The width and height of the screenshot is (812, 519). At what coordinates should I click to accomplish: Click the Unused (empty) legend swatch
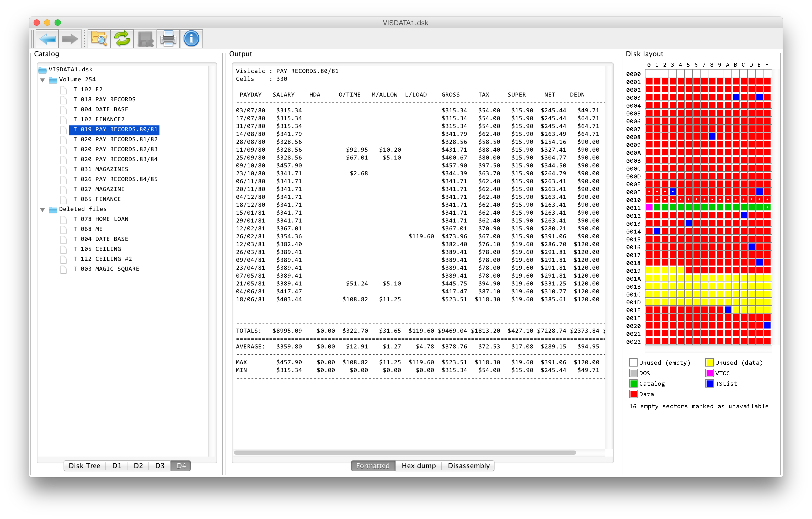pos(633,362)
